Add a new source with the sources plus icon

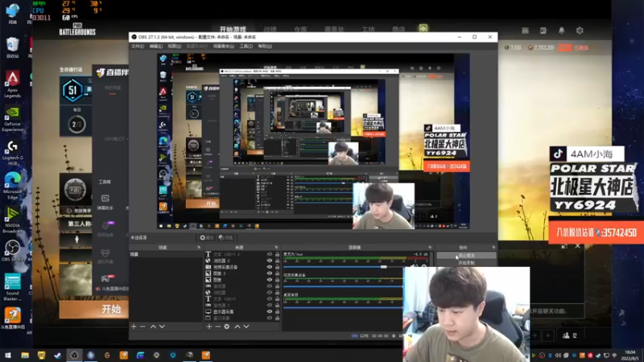[209, 327]
